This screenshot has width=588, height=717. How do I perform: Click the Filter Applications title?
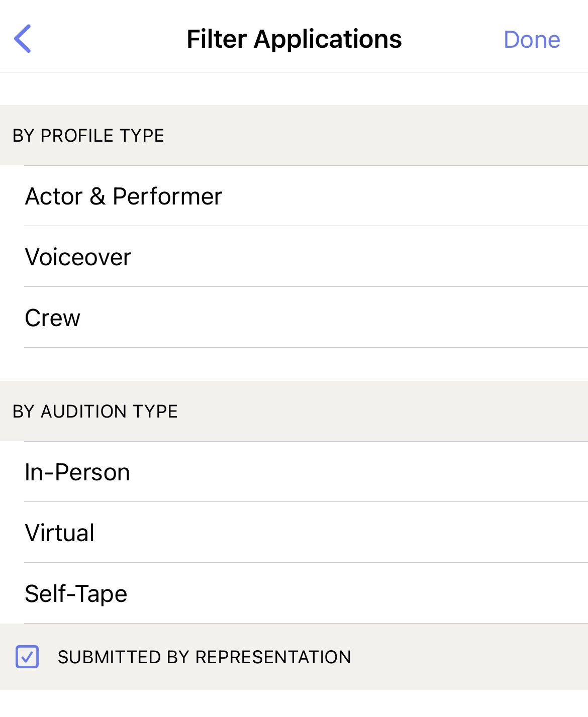pos(294,39)
